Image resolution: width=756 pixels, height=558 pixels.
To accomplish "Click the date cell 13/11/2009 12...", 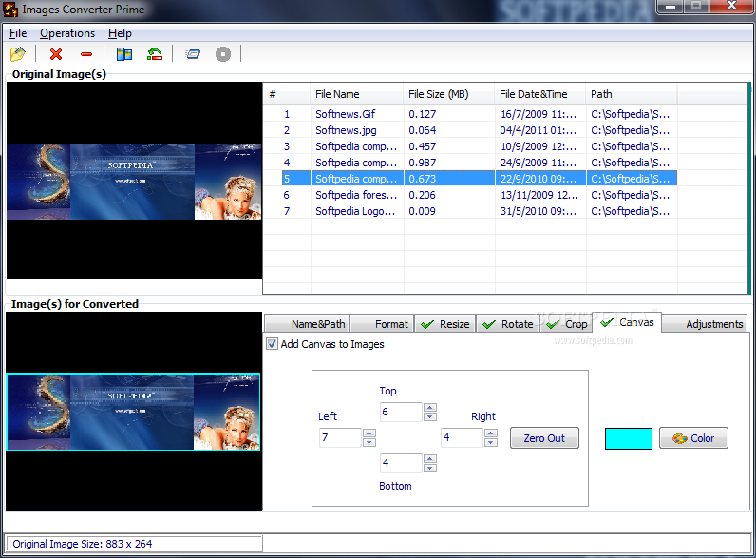I will (539, 195).
